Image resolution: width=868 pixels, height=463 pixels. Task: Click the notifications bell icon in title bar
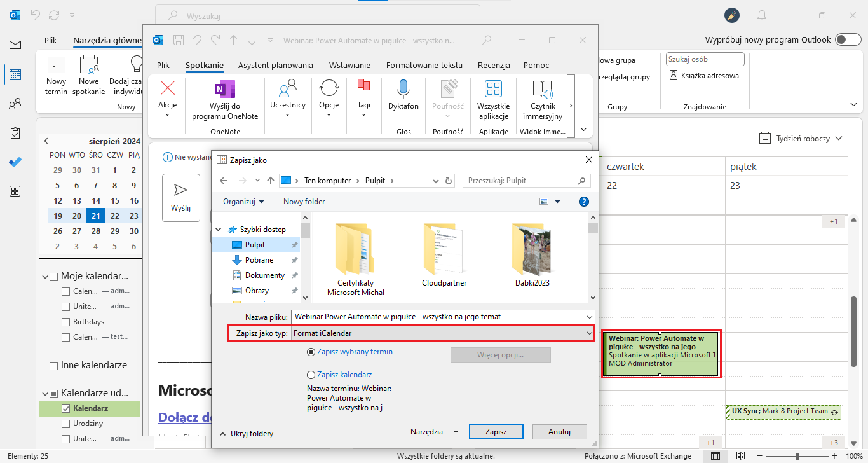762,15
